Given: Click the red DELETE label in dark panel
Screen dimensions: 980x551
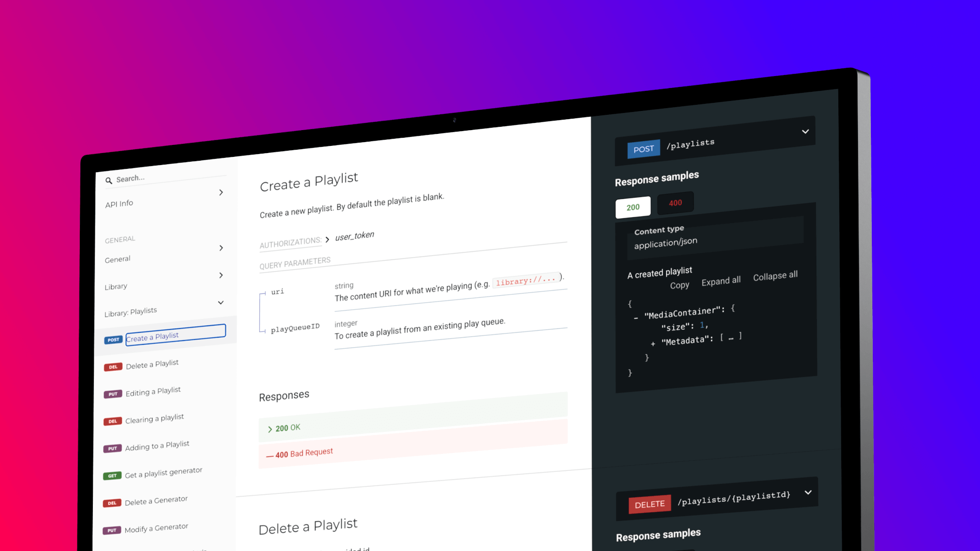Looking at the screenshot, I should 649,504.
